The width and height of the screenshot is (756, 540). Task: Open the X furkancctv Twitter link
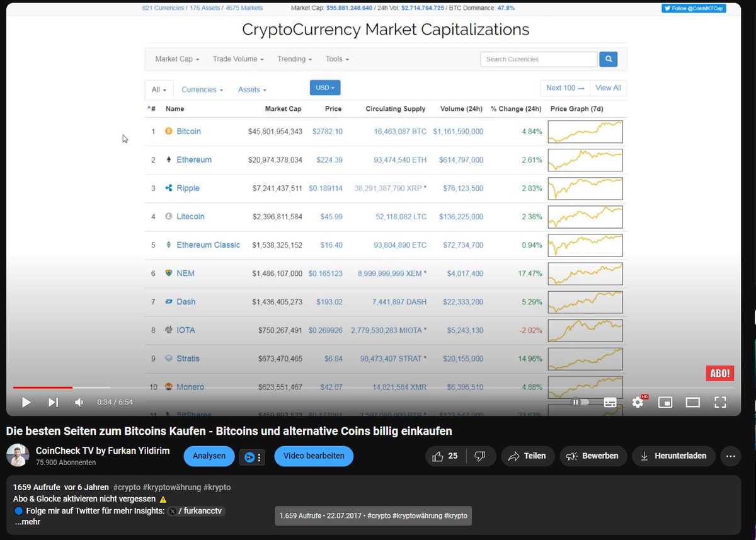[196, 511]
